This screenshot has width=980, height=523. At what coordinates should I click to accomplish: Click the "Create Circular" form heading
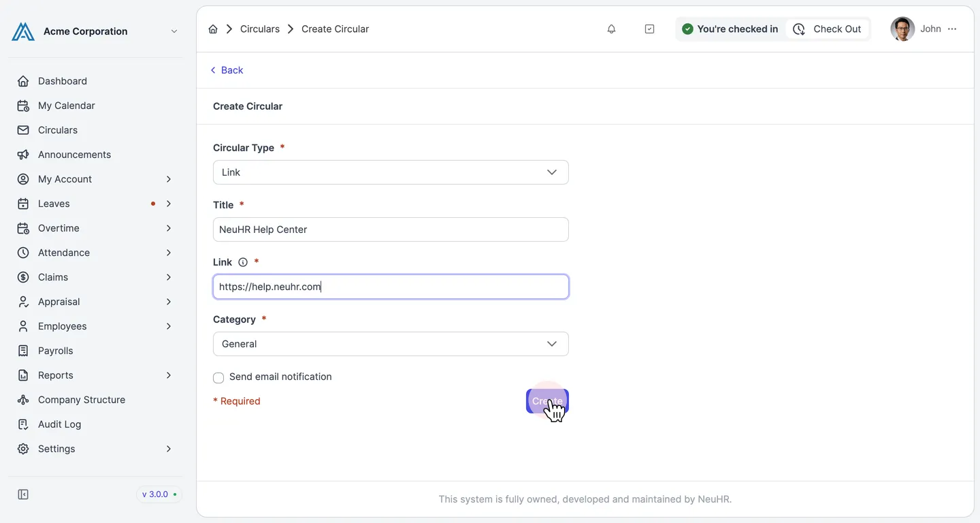click(248, 106)
